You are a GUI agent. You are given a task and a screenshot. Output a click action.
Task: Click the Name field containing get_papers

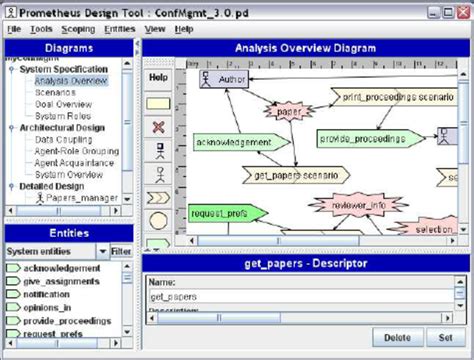301,297
